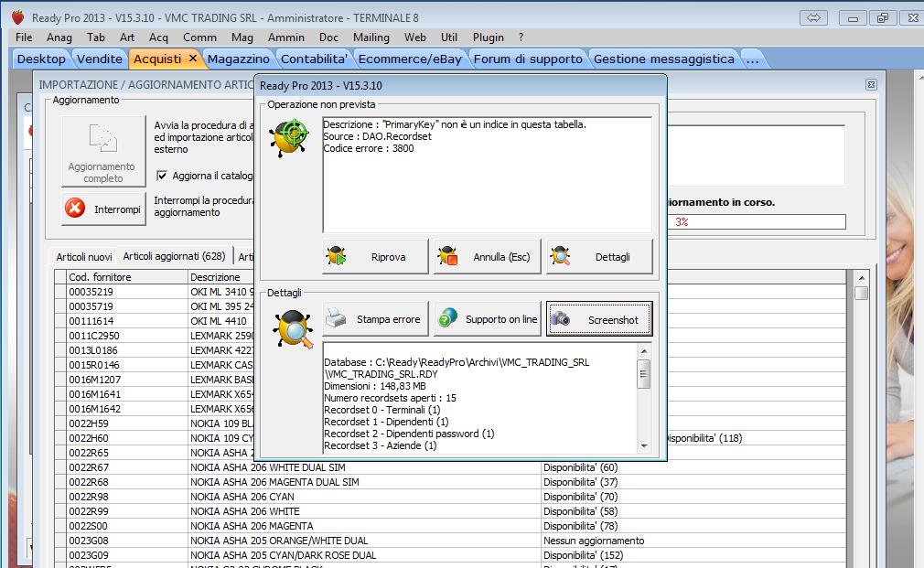Click the Annulla stop-bug icon
The image size is (924, 568).
point(448,256)
